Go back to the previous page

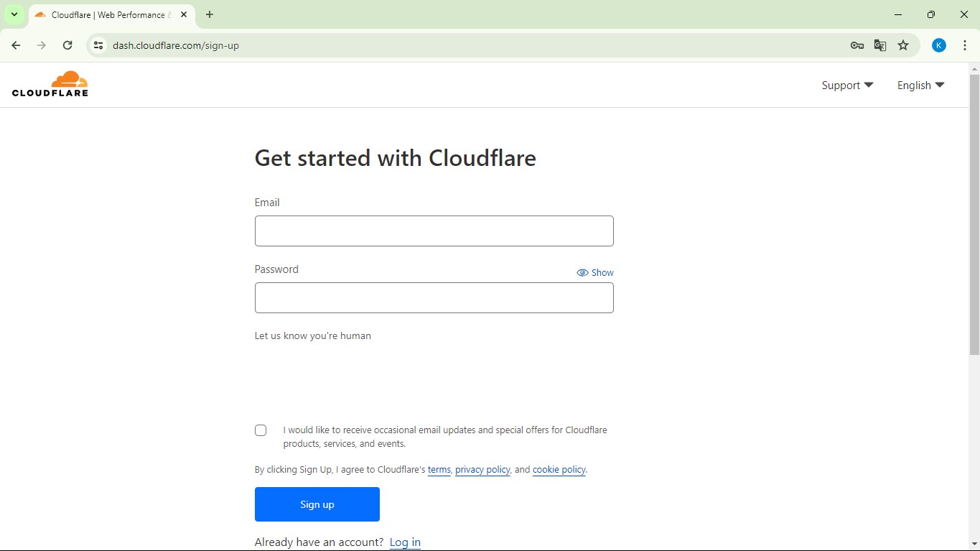[16, 45]
